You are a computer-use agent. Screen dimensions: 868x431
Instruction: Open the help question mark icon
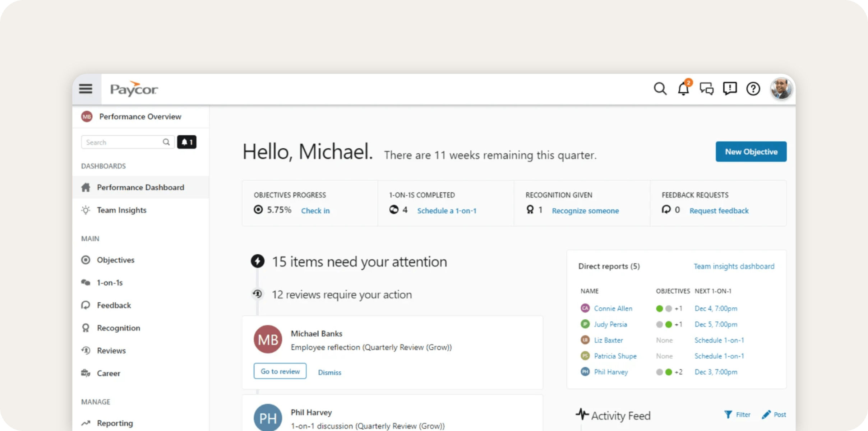click(x=753, y=89)
